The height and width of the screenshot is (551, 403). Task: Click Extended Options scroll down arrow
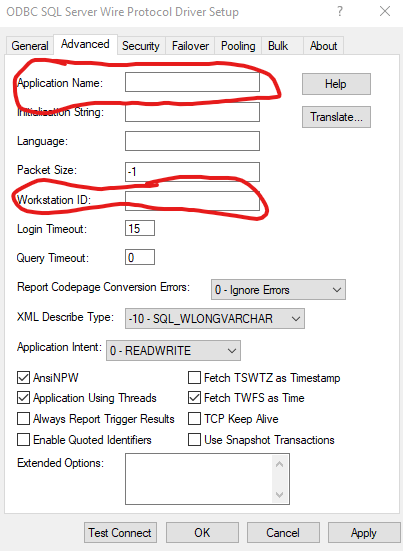point(280,495)
